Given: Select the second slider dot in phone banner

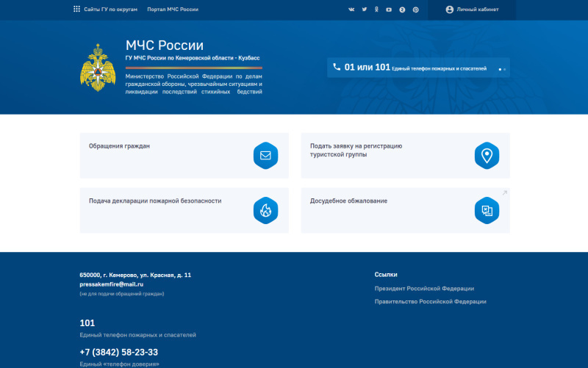Looking at the screenshot, I should 505,69.
